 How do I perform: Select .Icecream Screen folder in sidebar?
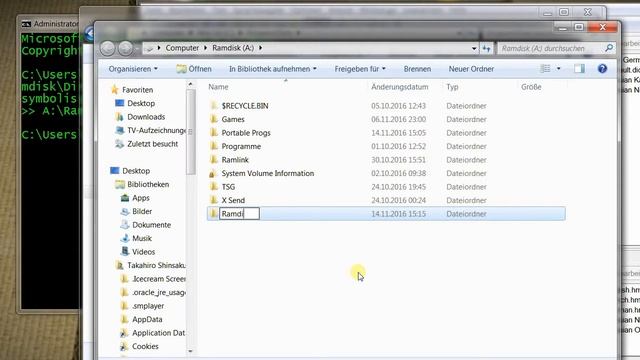(x=159, y=279)
